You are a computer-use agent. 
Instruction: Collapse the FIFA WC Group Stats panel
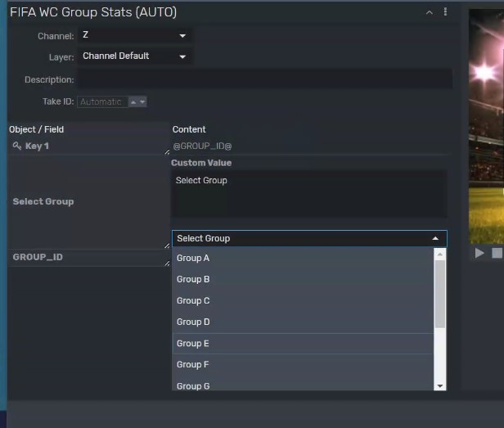click(x=429, y=12)
